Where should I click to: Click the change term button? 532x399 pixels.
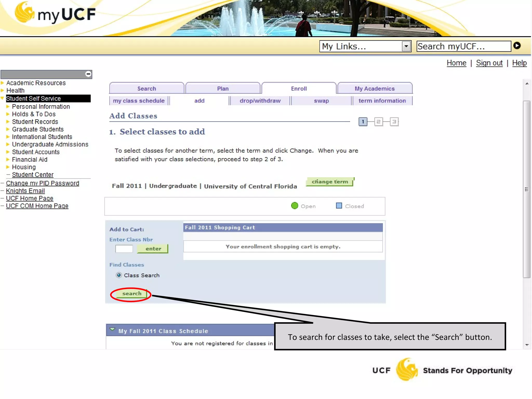[330, 182]
